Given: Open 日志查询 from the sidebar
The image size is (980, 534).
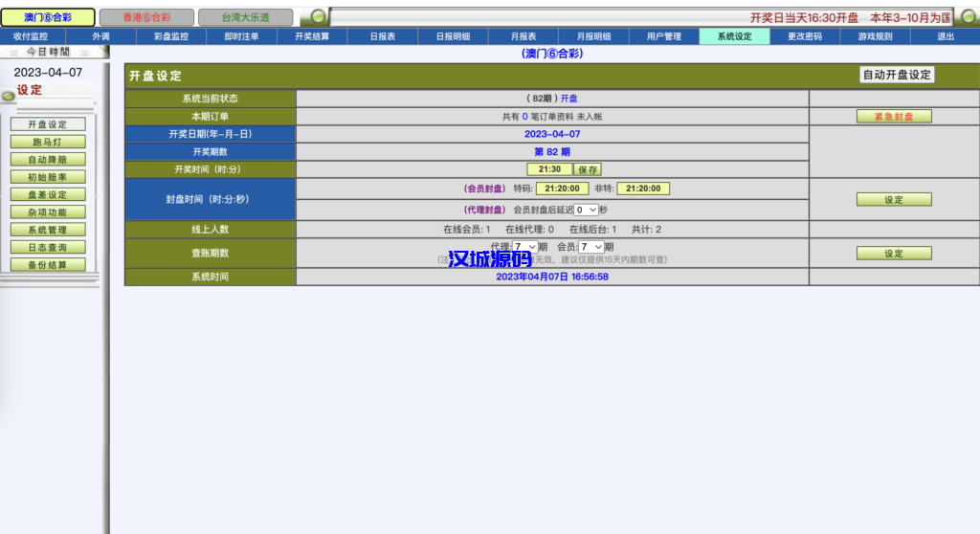Looking at the screenshot, I should (48, 247).
